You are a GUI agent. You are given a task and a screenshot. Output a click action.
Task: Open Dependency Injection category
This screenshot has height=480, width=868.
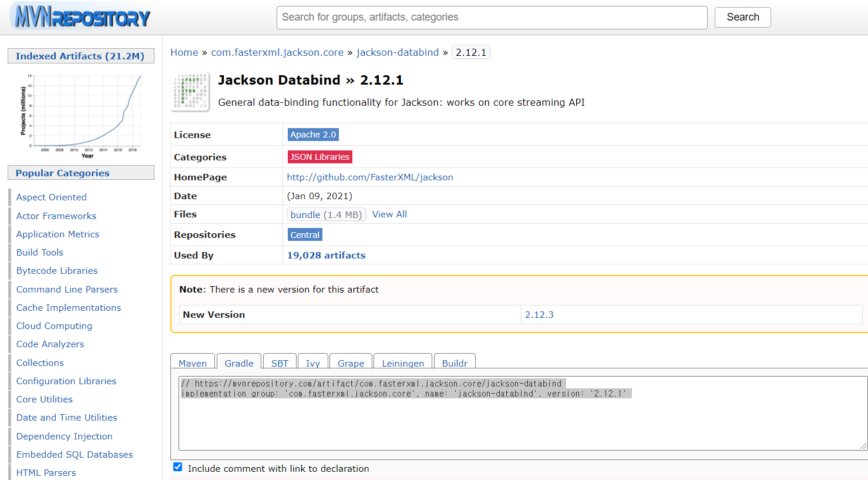point(64,436)
